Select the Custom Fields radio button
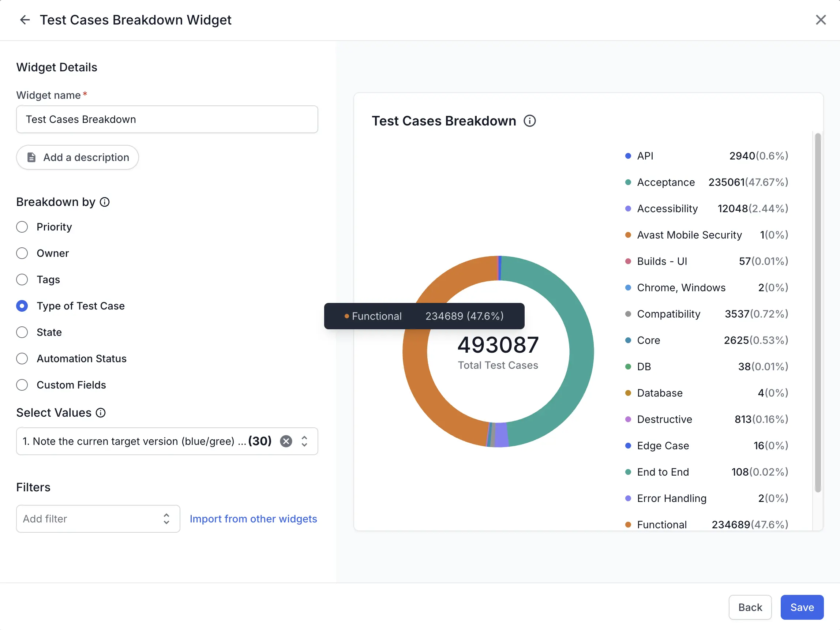 22,385
